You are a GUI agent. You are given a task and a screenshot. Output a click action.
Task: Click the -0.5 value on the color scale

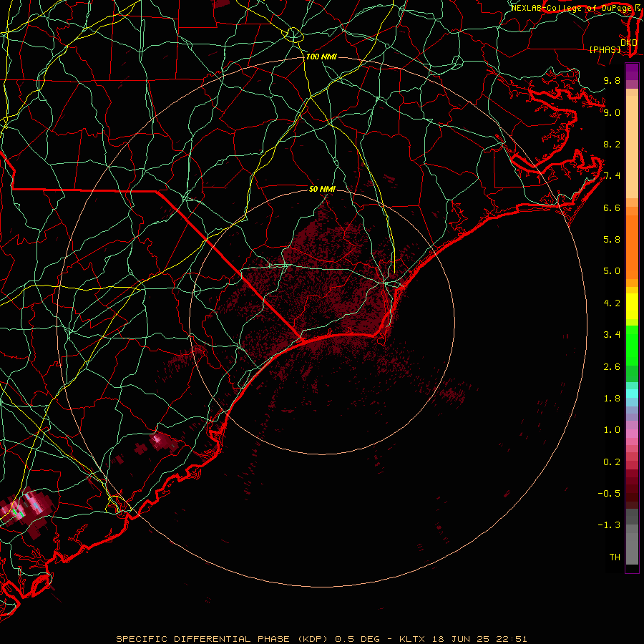(609, 494)
